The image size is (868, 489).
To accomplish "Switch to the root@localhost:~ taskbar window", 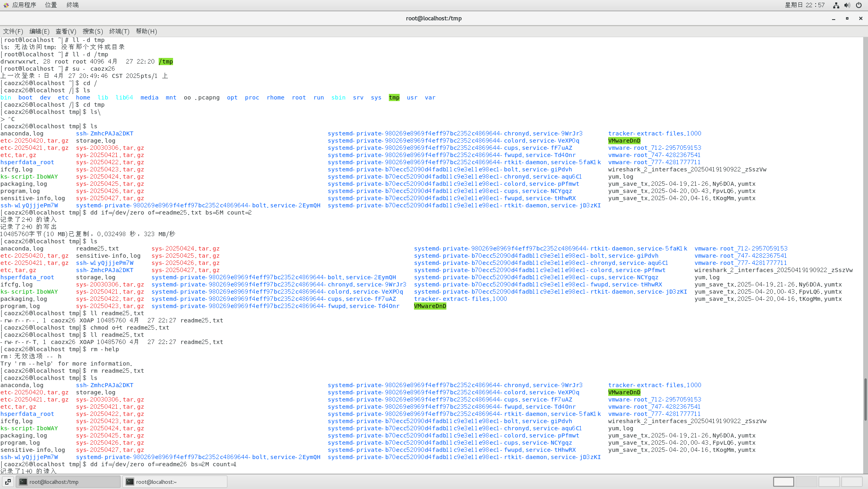I will click(175, 482).
